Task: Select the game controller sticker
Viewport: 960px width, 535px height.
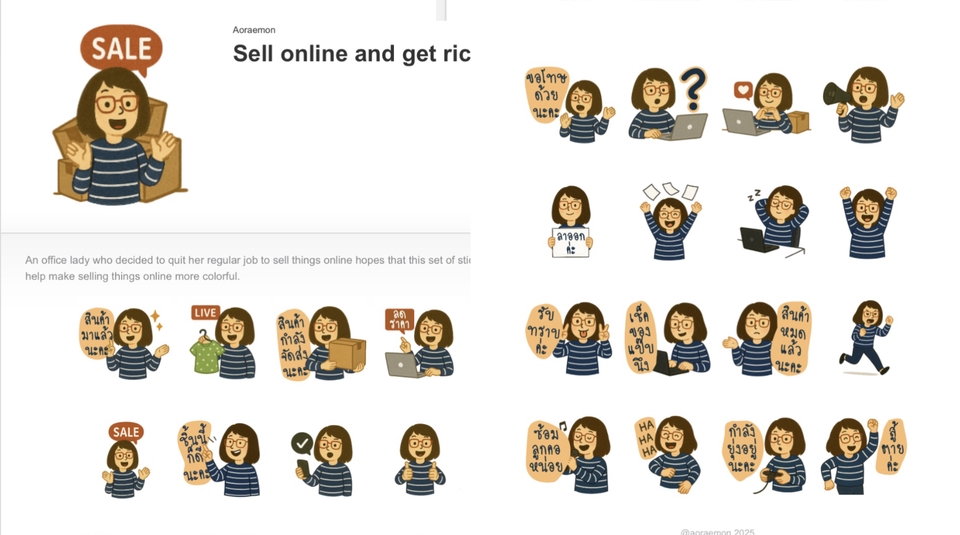Action: [765, 455]
